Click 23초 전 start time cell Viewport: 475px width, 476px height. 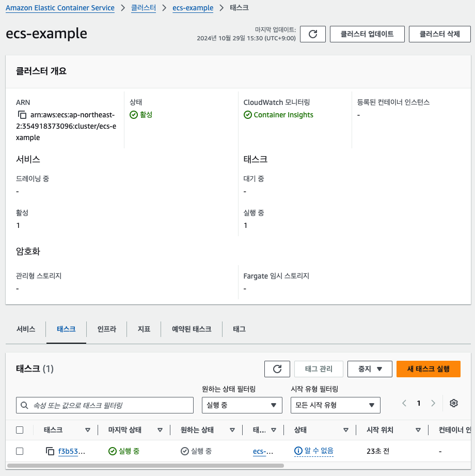(377, 451)
